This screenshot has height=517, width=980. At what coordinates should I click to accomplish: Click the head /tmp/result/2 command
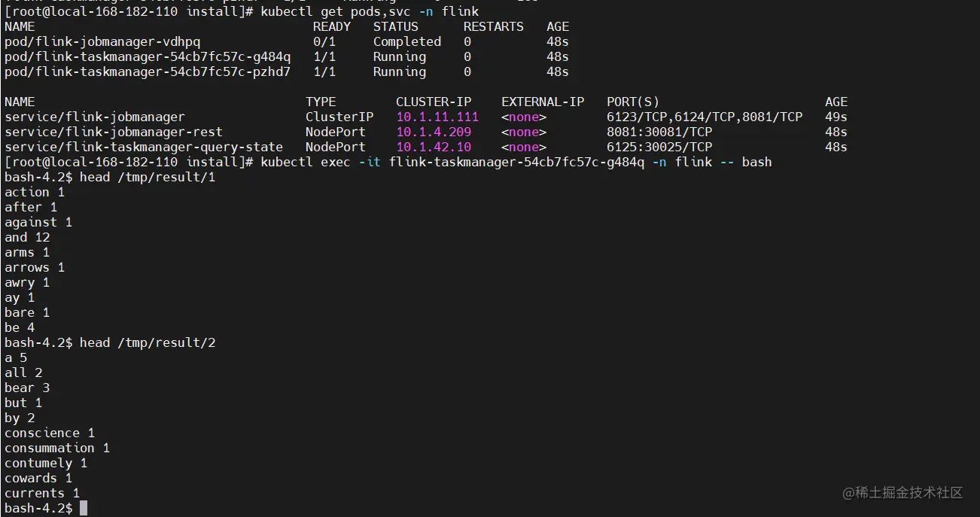pyautogui.click(x=148, y=343)
